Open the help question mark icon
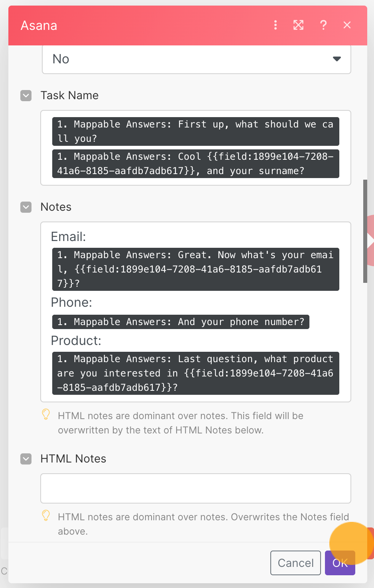This screenshot has height=588, width=374. (x=323, y=25)
